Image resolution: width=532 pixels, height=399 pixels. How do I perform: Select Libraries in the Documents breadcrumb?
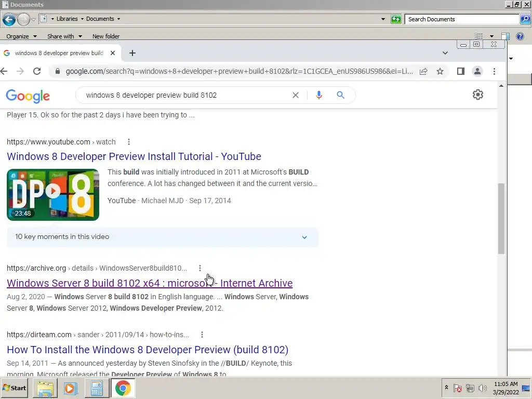click(x=67, y=19)
